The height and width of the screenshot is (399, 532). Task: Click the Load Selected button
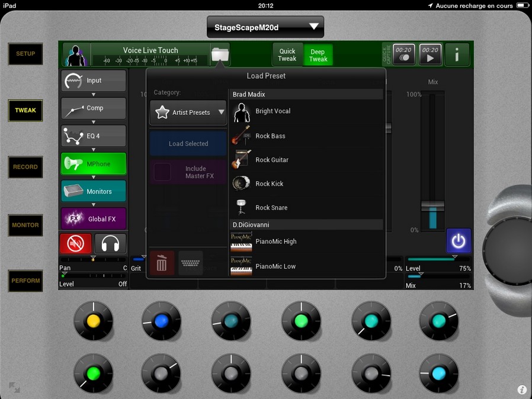(188, 144)
